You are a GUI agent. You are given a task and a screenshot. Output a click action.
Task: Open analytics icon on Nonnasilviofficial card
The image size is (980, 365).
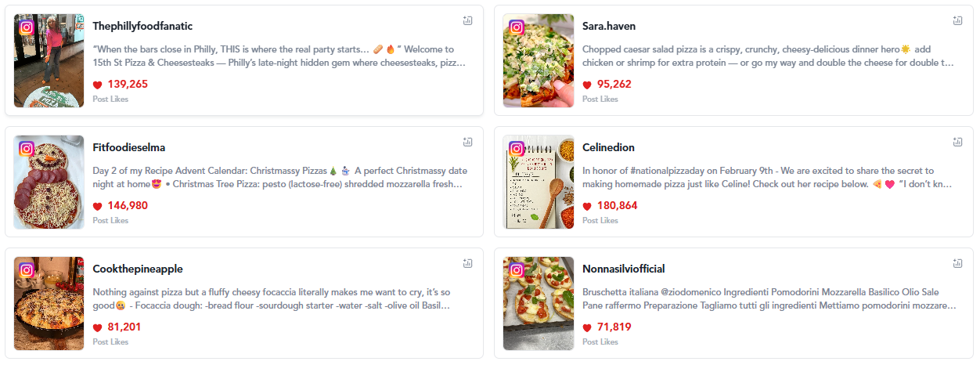tap(957, 263)
